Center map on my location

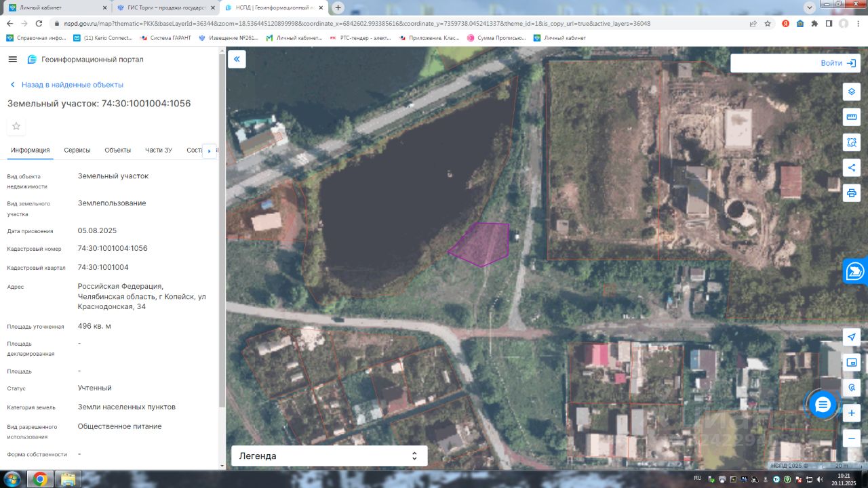pos(852,338)
